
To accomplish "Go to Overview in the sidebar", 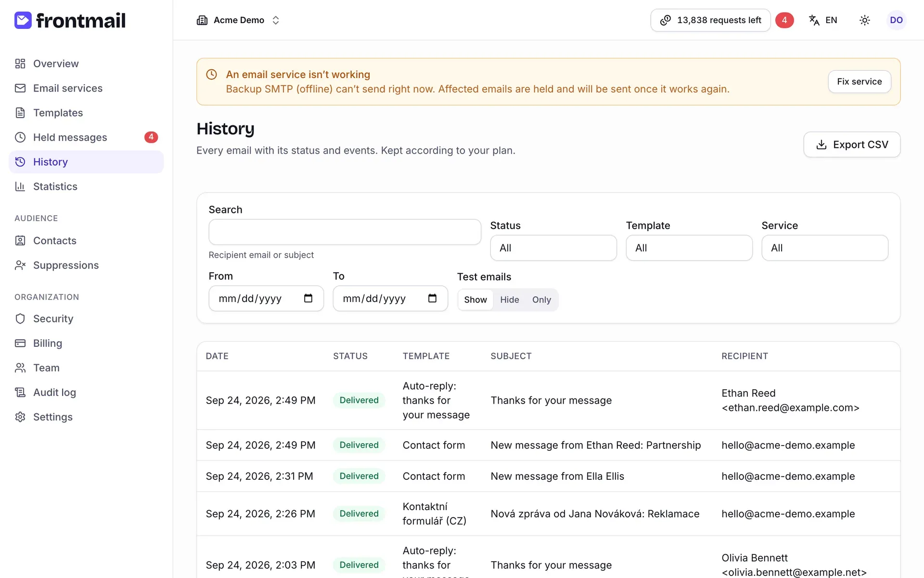I will [x=86, y=64].
